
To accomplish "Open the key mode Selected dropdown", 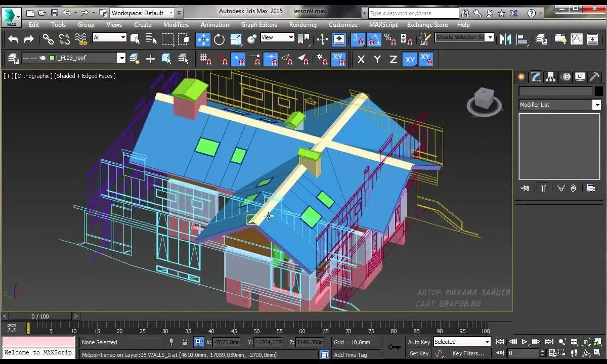I will tap(462, 342).
